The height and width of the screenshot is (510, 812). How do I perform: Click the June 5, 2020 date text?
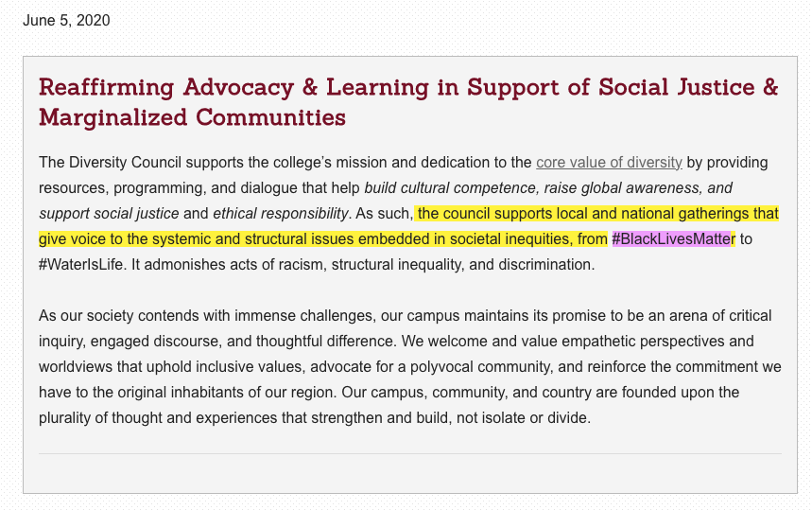click(66, 20)
